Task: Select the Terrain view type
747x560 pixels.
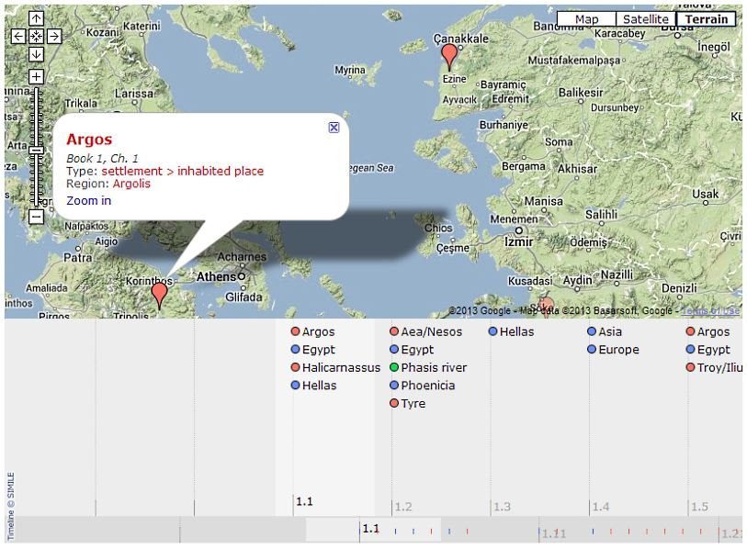Action: point(706,19)
